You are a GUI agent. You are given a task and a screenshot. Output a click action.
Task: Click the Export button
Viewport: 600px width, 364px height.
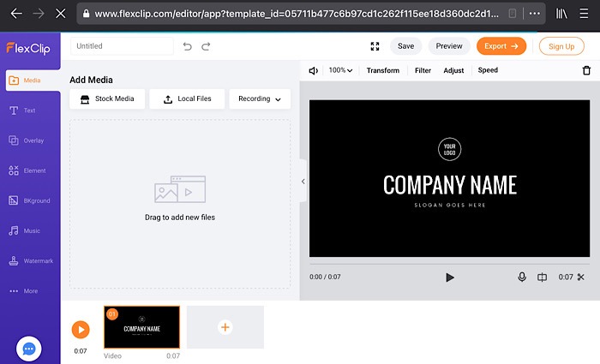(501, 46)
